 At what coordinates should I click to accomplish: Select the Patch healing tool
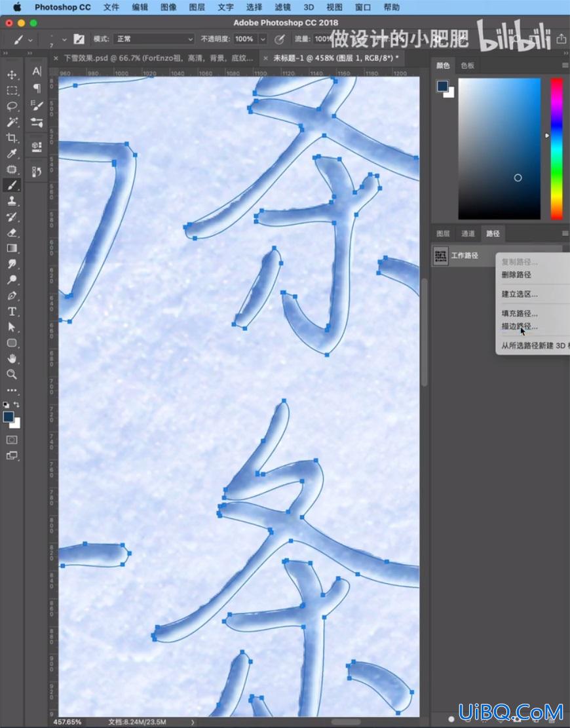(12, 170)
